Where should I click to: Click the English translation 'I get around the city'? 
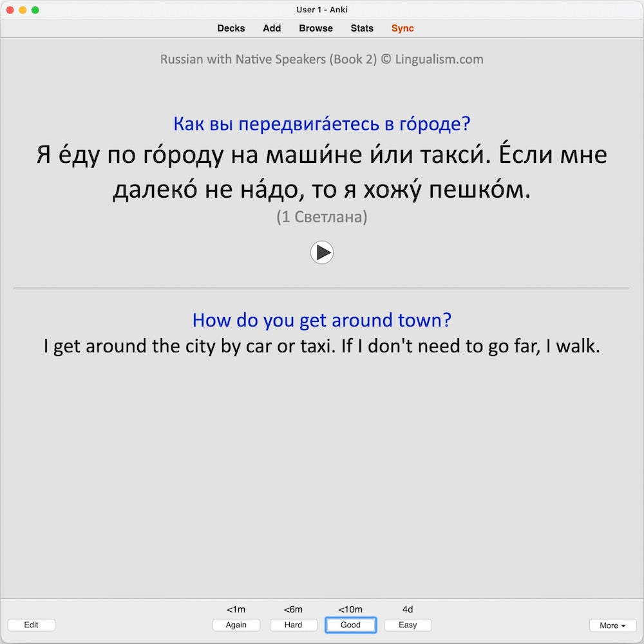click(322, 346)
